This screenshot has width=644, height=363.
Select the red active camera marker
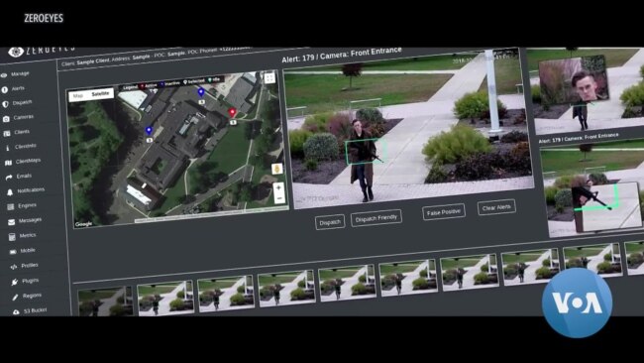(232, 112)
